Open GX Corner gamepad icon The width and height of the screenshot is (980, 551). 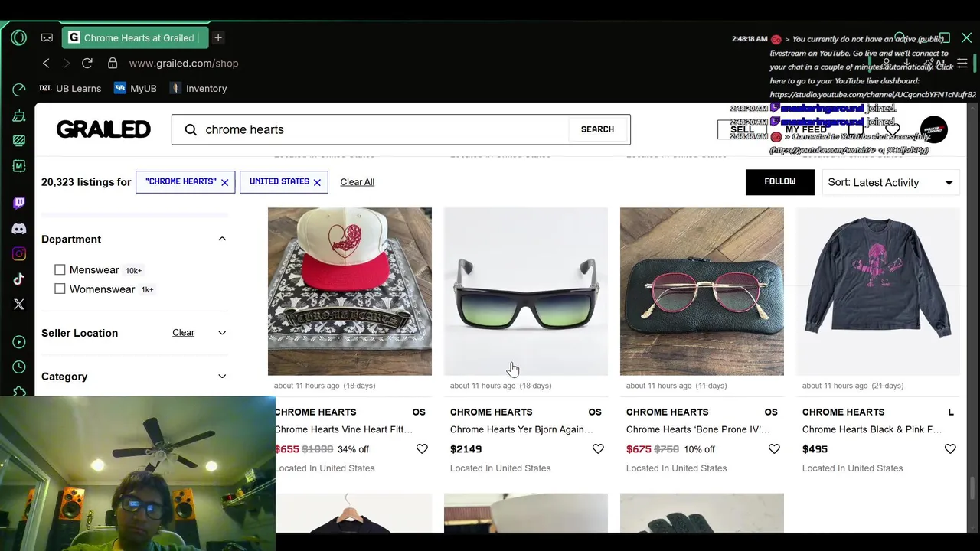tap(47, 37)
